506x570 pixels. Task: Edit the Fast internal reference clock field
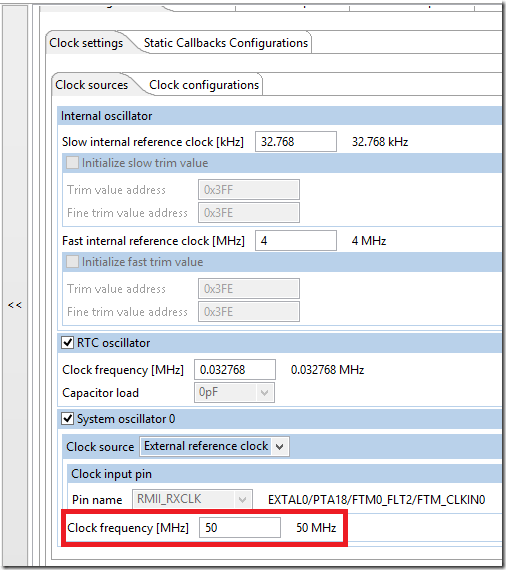tap(296, 241)
